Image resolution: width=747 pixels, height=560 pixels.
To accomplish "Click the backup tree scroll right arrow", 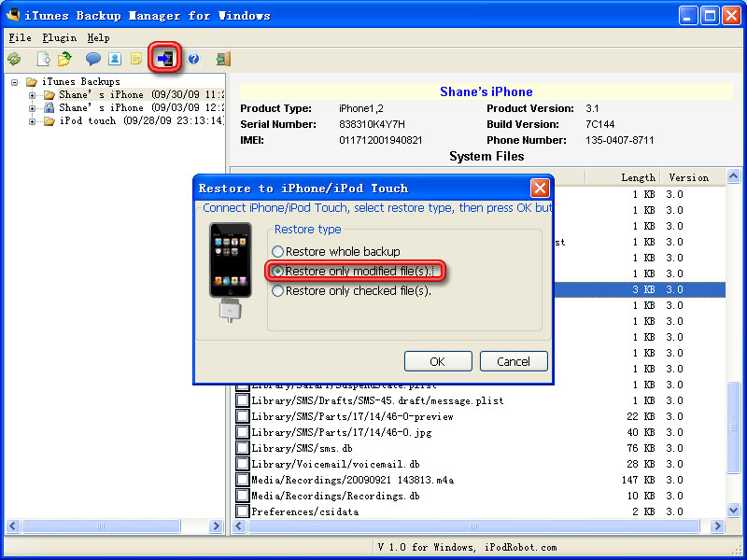I will tap(217, 526).
